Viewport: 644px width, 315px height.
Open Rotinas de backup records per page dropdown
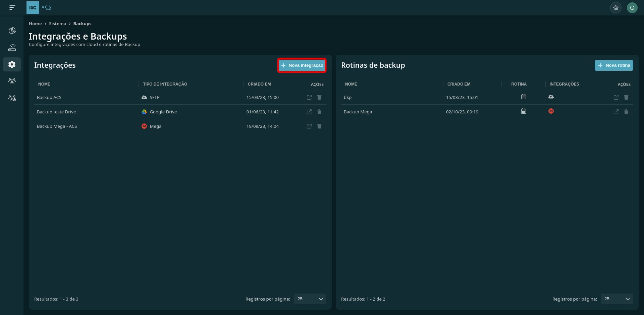click(x=617, y=299)
